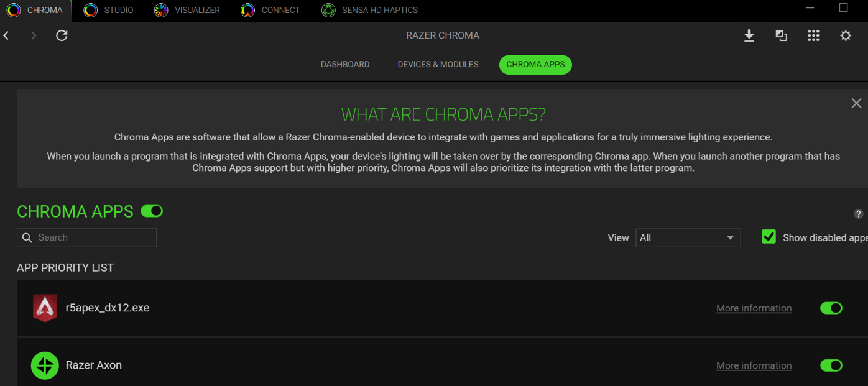Open the View filter dropdown
This screenshot has height=386, width=868.
(x=688, y=237)
